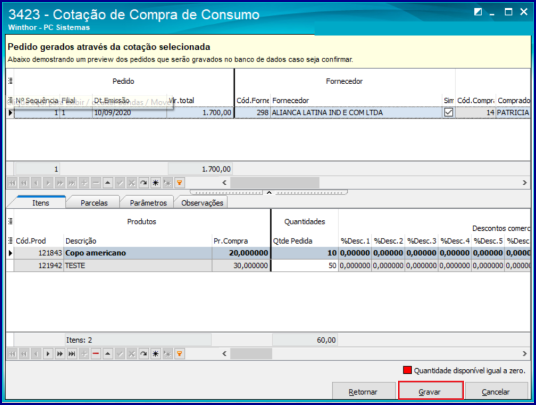Viewport: 536px width, 405px height.
Task: Click grid options indicator beside Pedido header
Action: (10, 81)
